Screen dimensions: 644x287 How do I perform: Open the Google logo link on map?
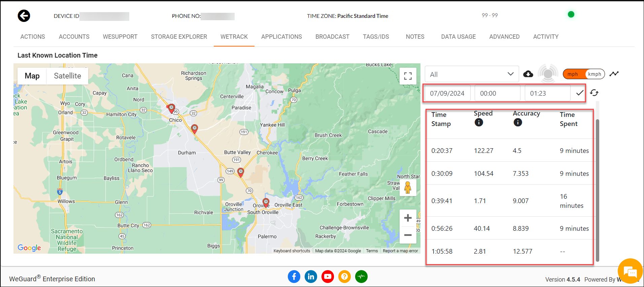(29, 248)
